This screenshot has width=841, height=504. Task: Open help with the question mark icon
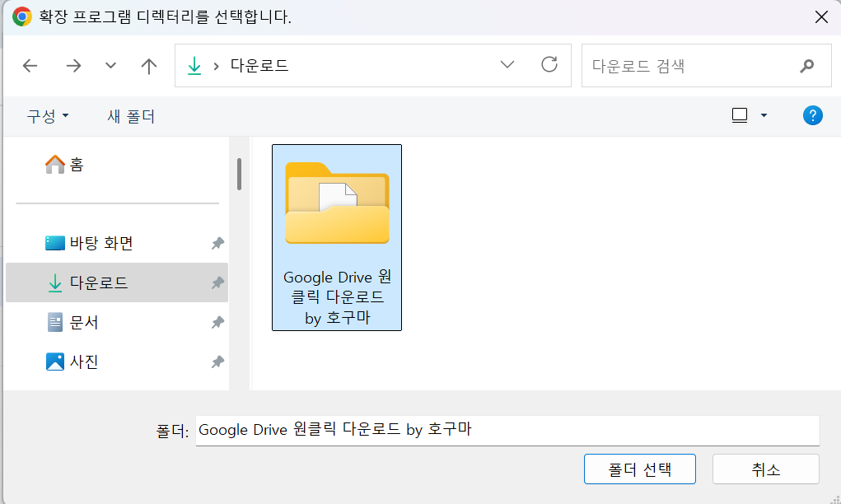point(812,115)
